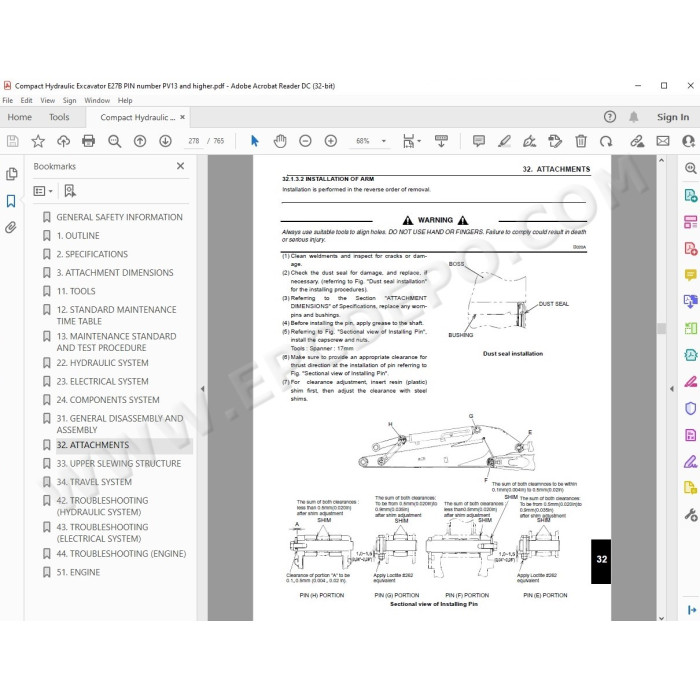Close the Compact Hydraulic document tab
Image resolution: width=700 pixels, height=700 pixels.
click(182, 117)
